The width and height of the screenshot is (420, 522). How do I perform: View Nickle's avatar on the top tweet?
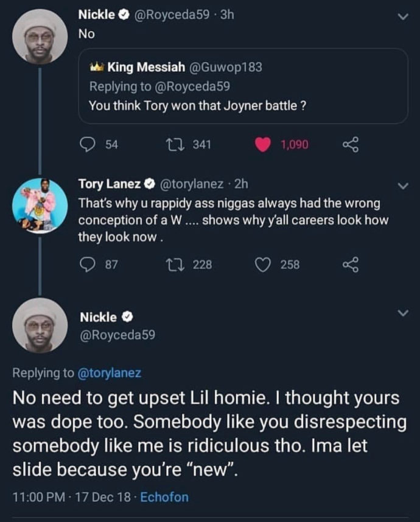40,37
